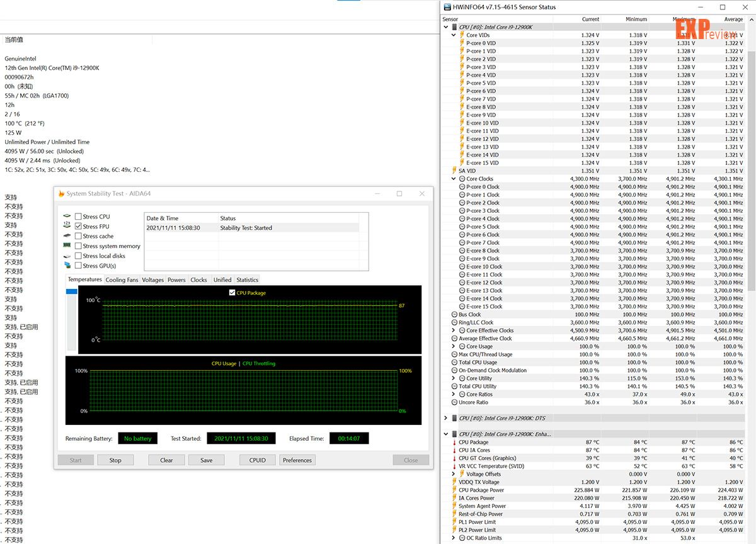Collapse the Core Clocks tree node

tap(454, 179)
